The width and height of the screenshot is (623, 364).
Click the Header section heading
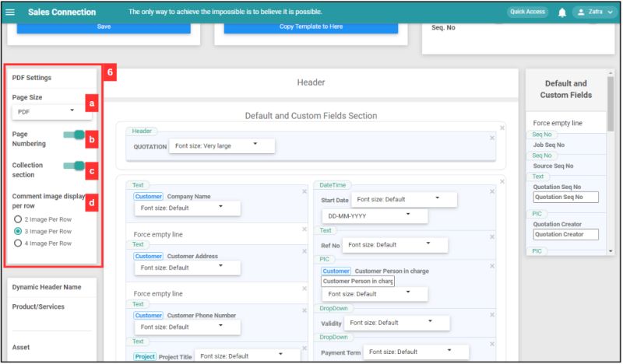(x=311, y=82)
